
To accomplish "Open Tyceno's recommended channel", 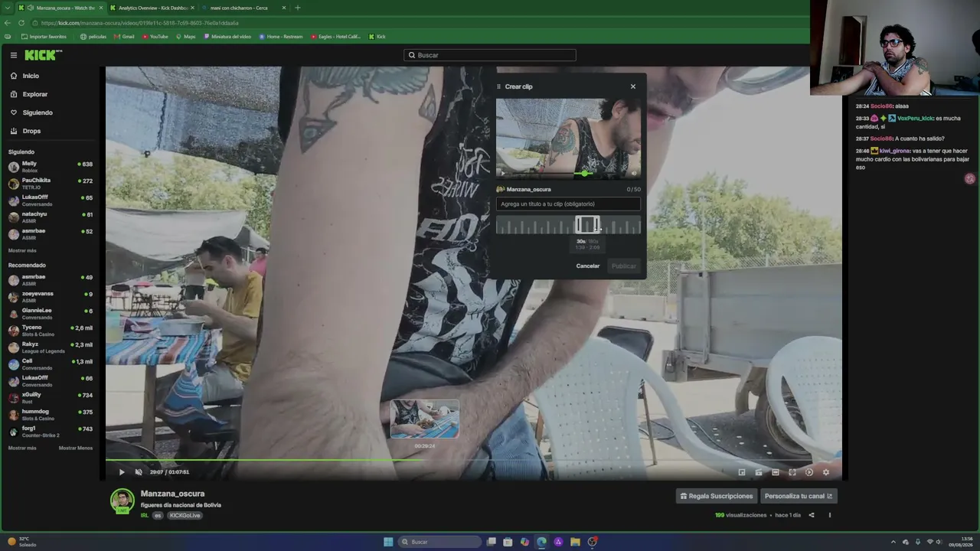I will tap(50, 331).
